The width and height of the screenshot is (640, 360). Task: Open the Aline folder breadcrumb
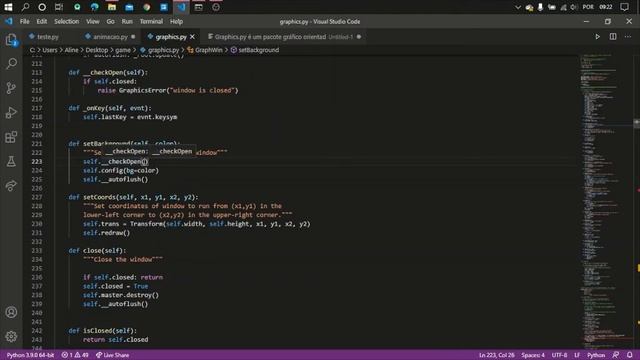coord(71,50)
